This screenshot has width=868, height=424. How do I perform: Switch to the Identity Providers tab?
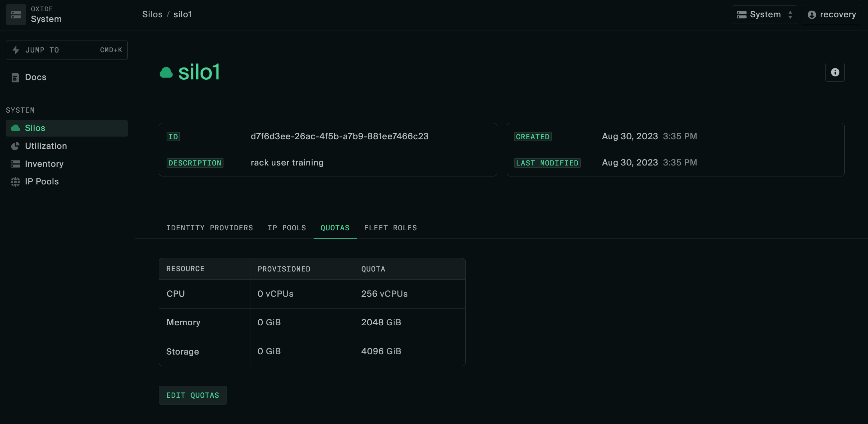tap(209, 228)
